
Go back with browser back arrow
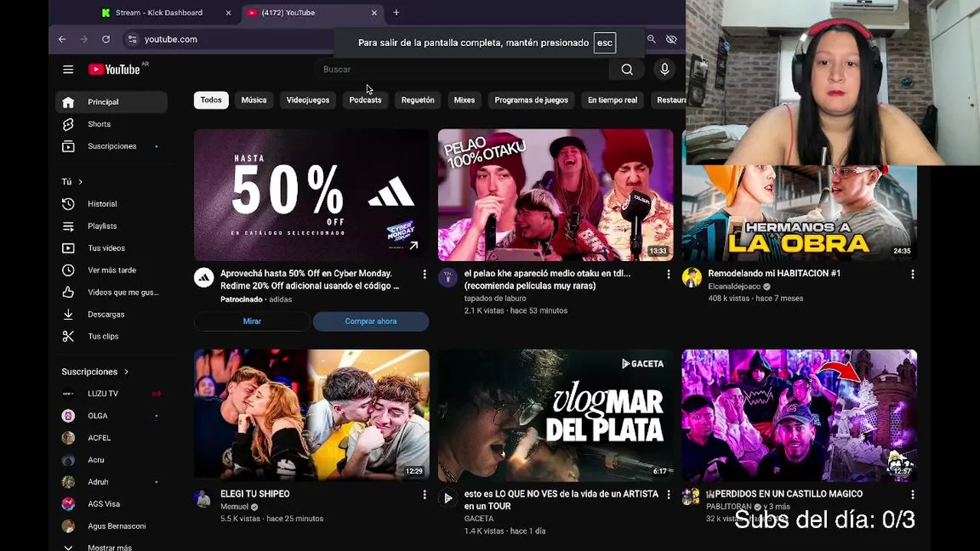pyautogui.click(x=62, y=39)
